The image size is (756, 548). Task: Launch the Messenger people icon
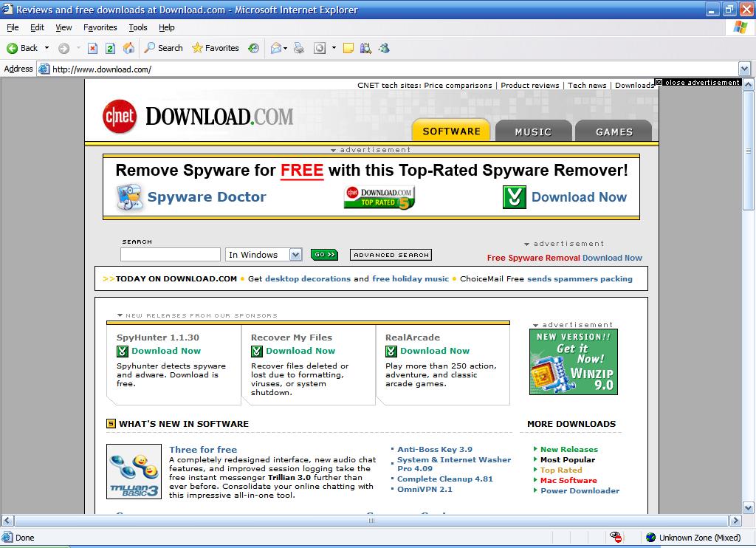(384, 48)
